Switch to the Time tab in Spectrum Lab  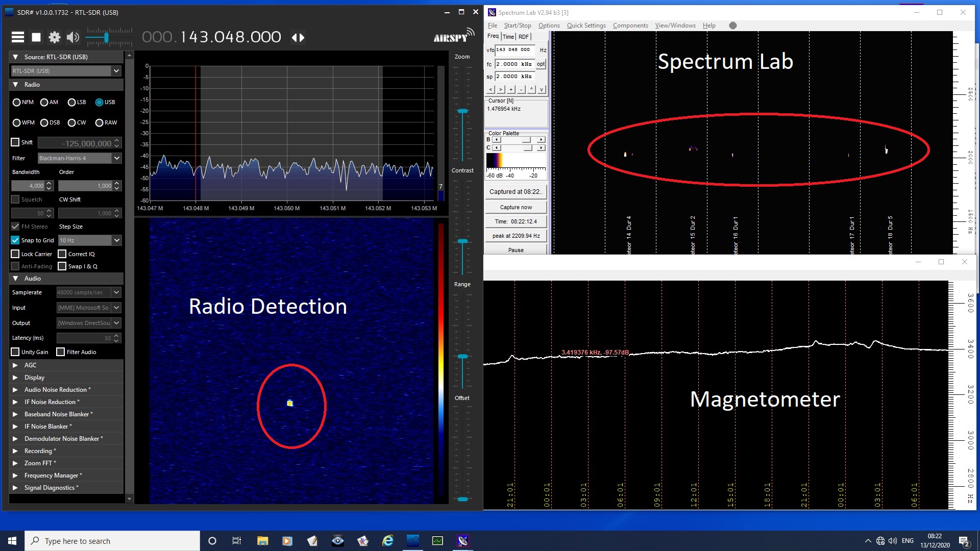click(508, 37)
